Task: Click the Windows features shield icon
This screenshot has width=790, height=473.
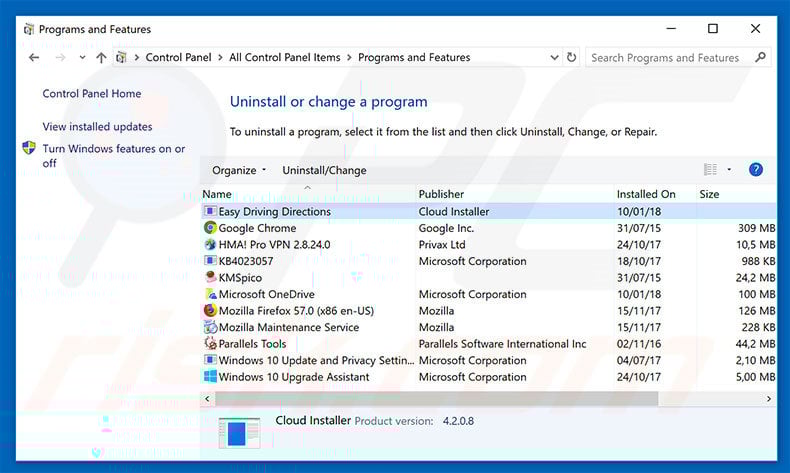Action: [29, 148]
